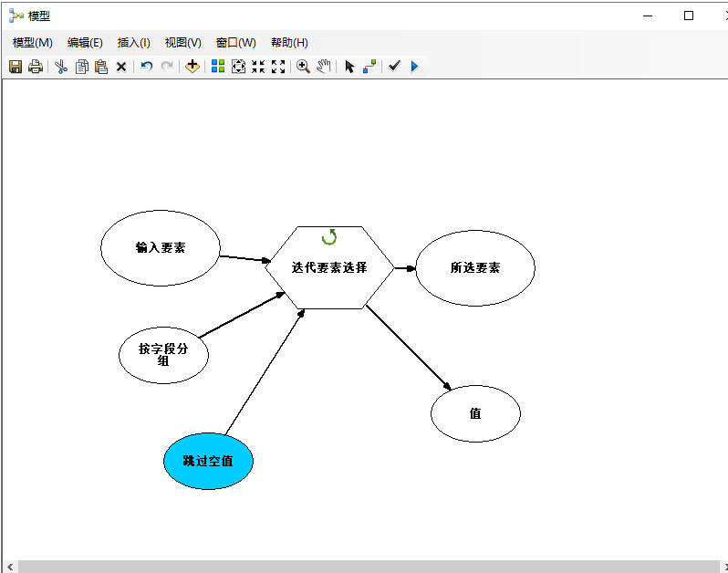Choose the select arrow tool

click(349, 67)
